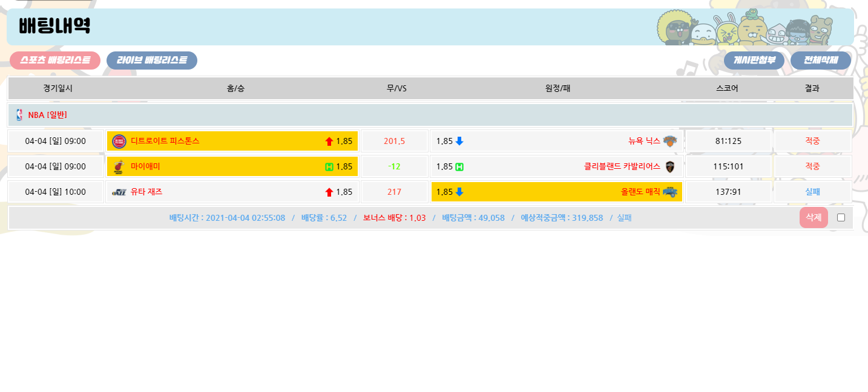Viewport: 868px width, 392px height.
Task: Click the Cleveland Cavaliers logo
Action: (669, 167)
